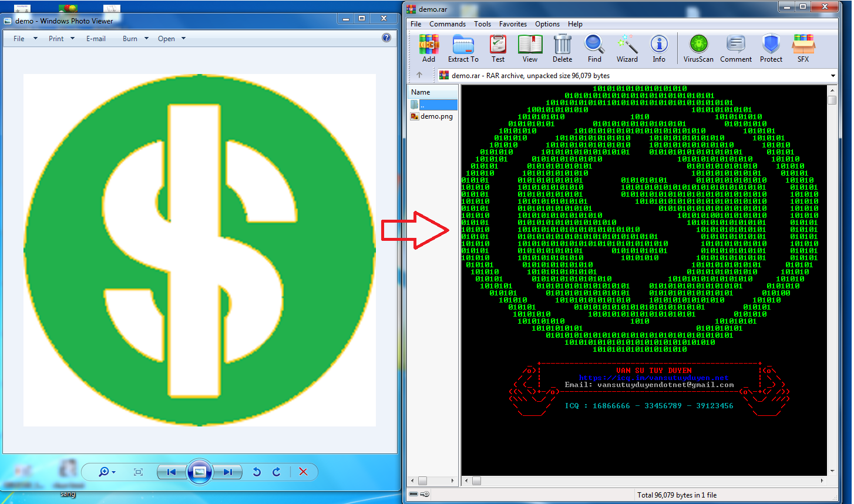The image size is (854, 504).
Task: Launch the WinRAR Wizard
Action: pos(627,48)
